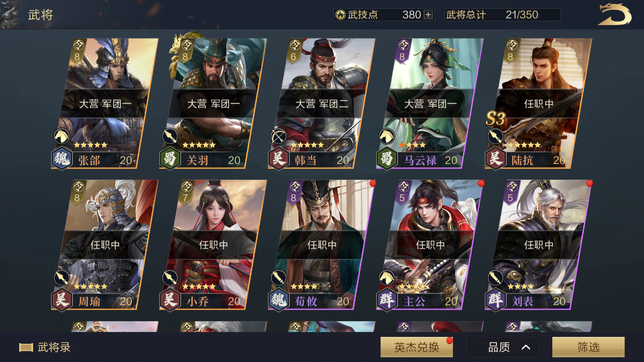Open the 武将录 scroll icon
The width and height of the screenshot is (644, 362).
[26, 347]
